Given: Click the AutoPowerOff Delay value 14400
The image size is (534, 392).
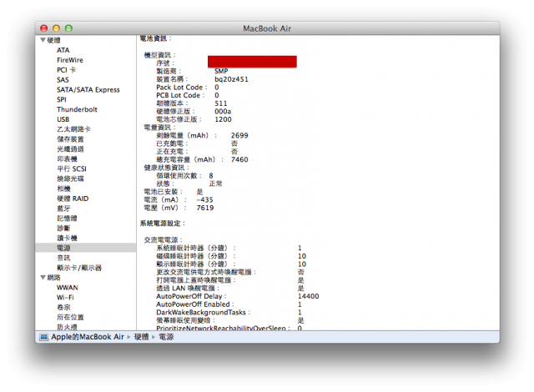Looking at the screenshot, I should click(308, 296).
